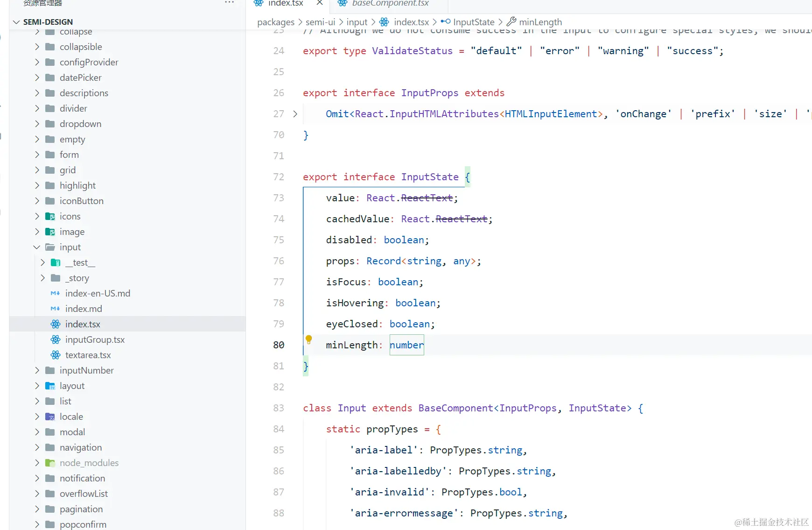Image resolution: width=812 pixels, height=530 pixels.
Task: Click the layout folder icon
Action: tap(50, 386)
